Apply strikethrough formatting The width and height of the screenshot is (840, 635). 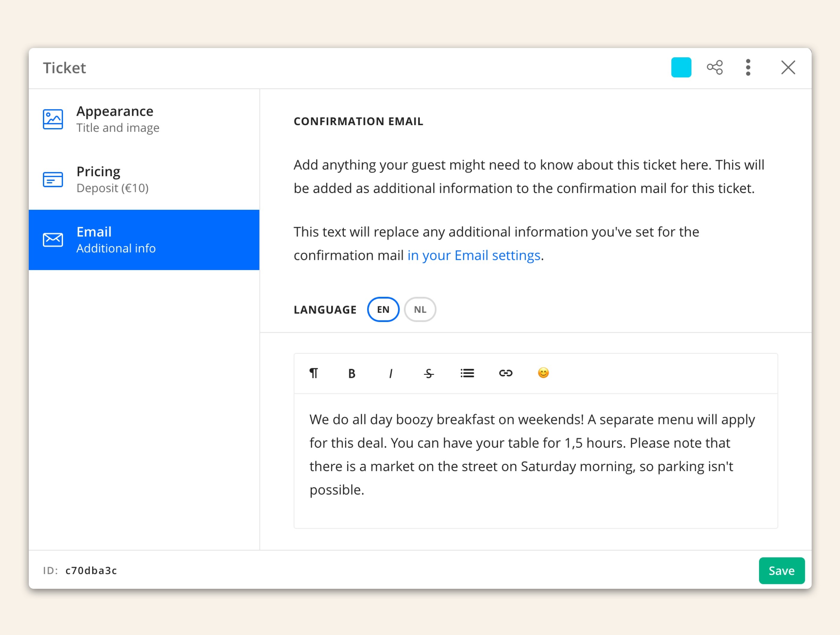[429, 373]
